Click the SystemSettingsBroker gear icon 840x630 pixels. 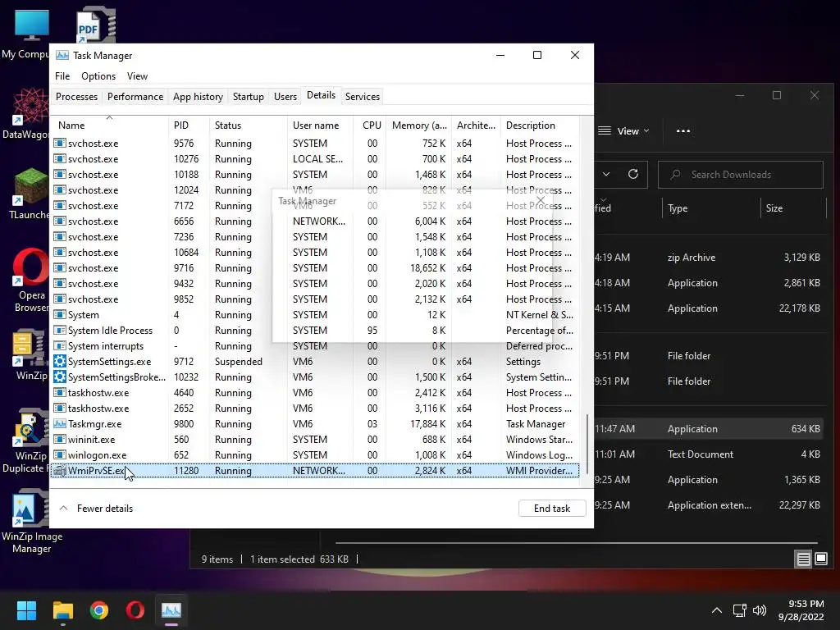point(59,377)
